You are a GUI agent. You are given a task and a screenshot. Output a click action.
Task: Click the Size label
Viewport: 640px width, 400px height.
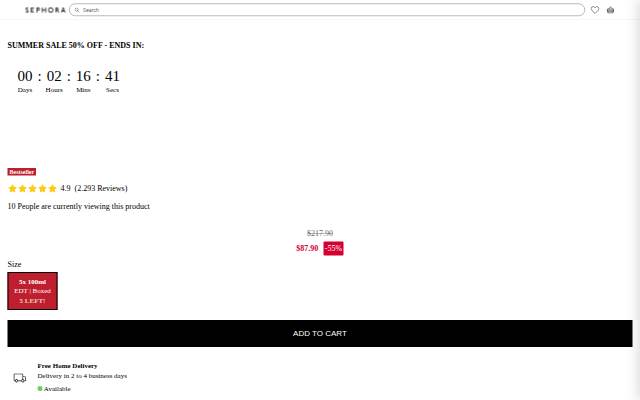[x=14, y=264]
